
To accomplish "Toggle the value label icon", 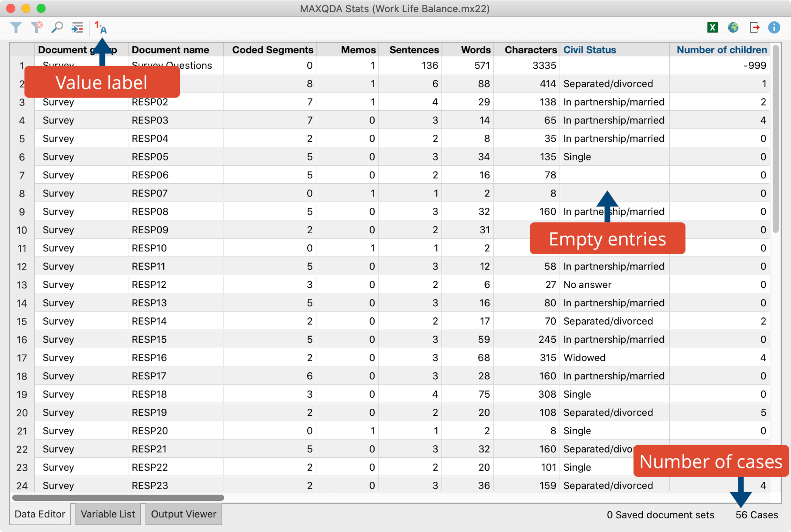I will (x=100, y=27).
